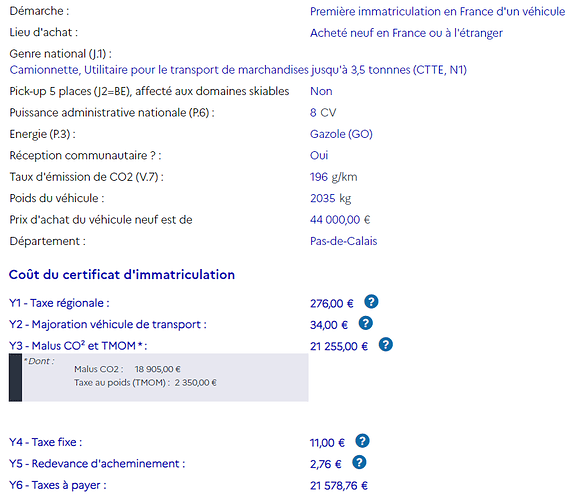The width and height of the screenshot is (585, 500).
Task: Click 'Acheté neuf en France ou à l'étranger'
Action: pyautogui.click(x=406, y=33)
